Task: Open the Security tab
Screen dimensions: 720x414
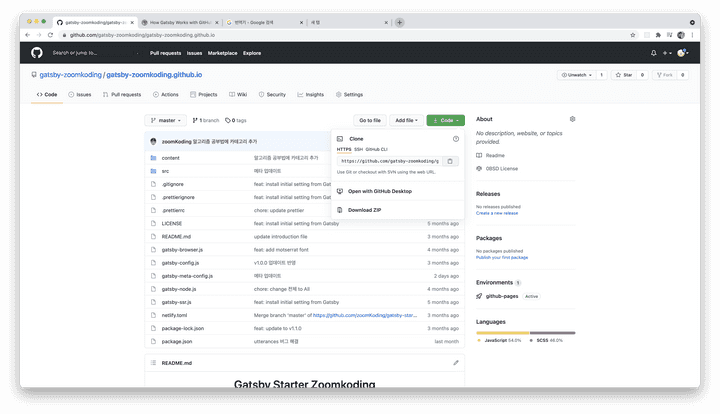Action: click(x=272, y=95)
